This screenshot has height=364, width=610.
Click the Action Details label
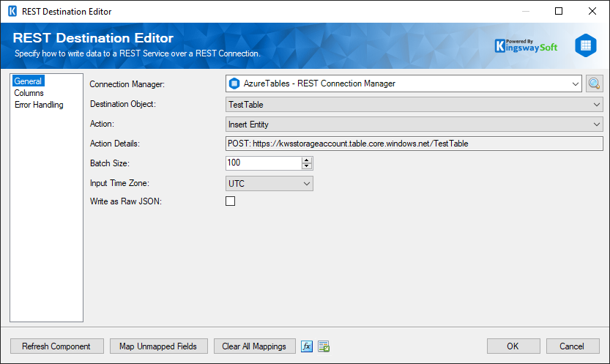pos(115,144)
